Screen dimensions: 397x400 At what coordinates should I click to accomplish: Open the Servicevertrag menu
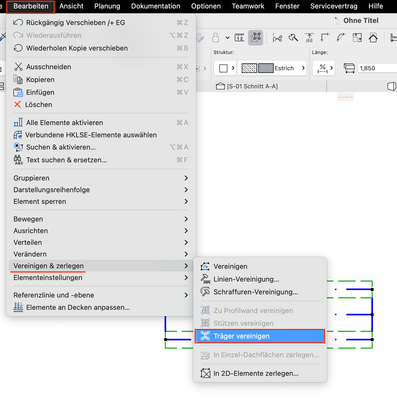click(x=334, y=6)
